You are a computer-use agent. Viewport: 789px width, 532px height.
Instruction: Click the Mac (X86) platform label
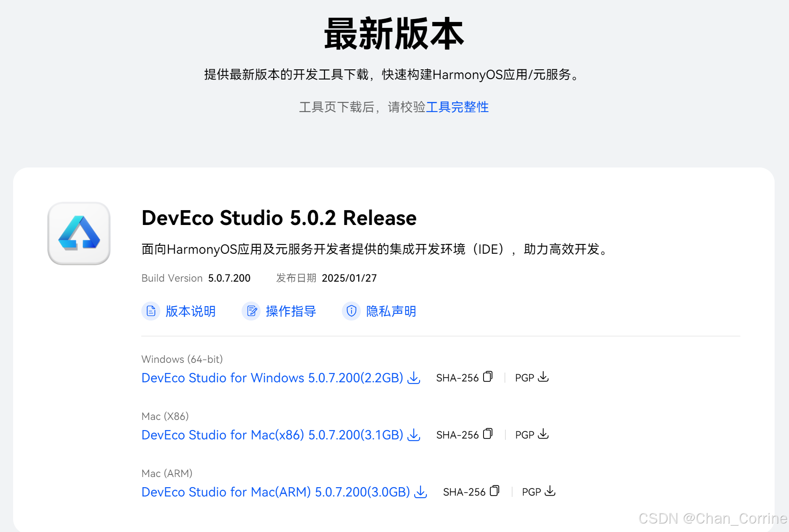click(165, 417)
